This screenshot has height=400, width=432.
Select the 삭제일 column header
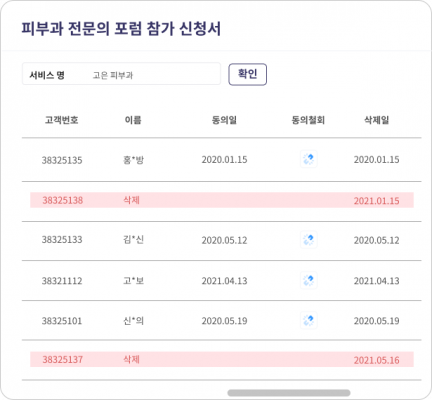pos(376,120)
